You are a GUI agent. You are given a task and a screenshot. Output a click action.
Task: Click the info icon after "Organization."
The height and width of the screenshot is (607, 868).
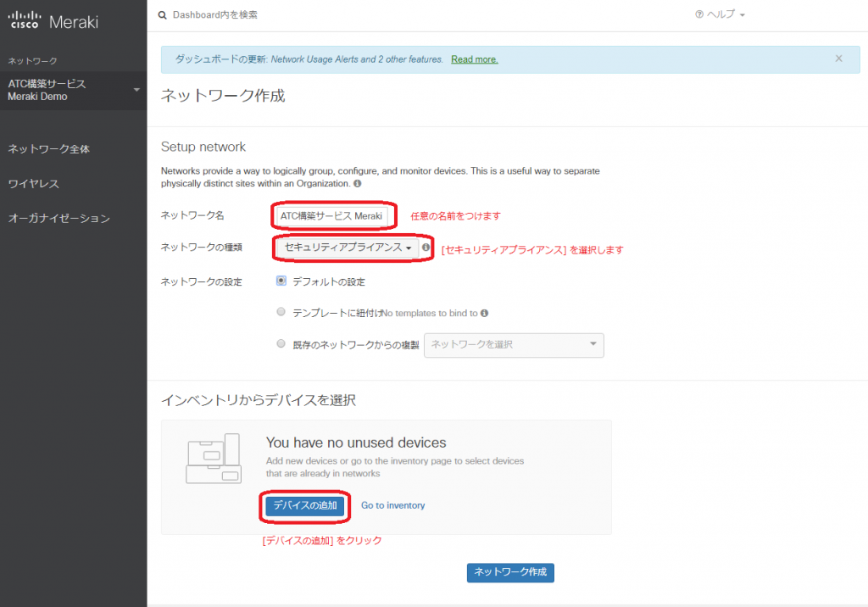coord(358,183)
